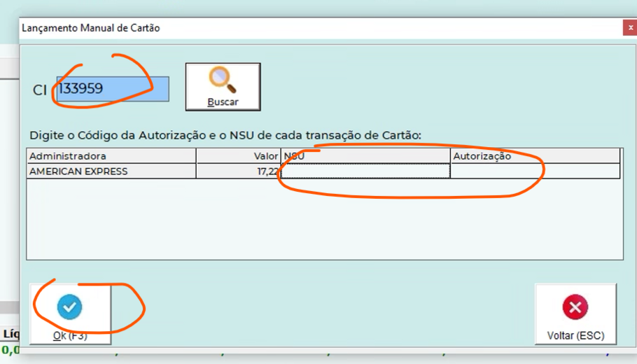Image resolution: width=637 pixels, height=364 pixels.
Task: Focus the CI field containing 133959
Action: [x=113, y=89]
